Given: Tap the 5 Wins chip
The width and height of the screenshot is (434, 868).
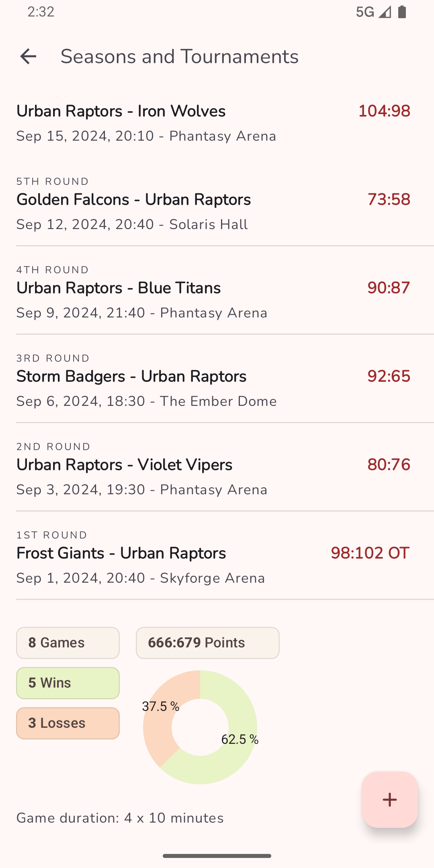Looking at the screenshot, I should (x=68, y=683).
